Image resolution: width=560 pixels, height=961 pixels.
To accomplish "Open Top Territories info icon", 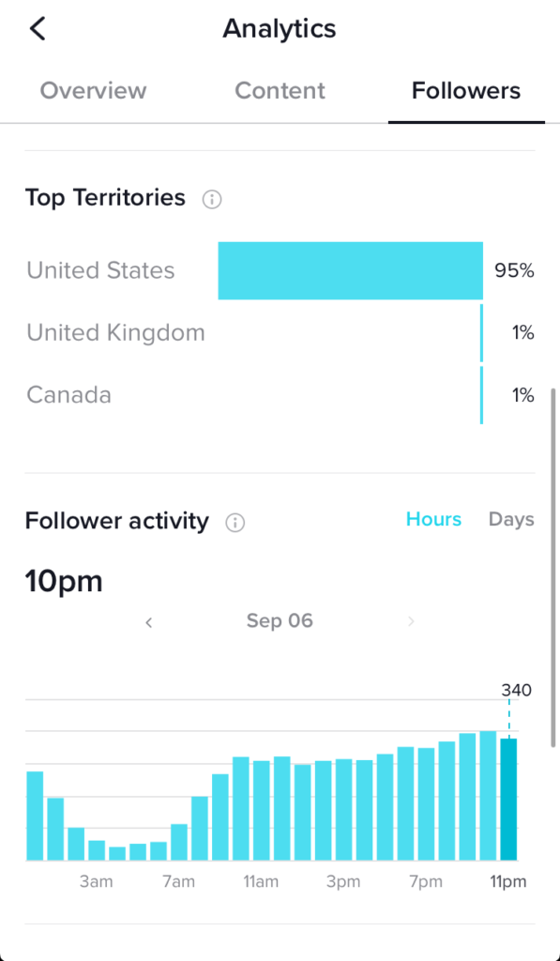I will (212, 199).
